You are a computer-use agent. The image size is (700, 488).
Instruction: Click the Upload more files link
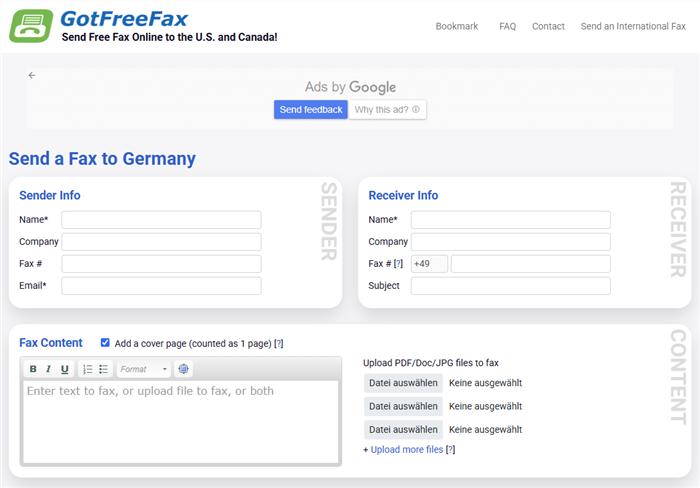click(x=406, y=450)
